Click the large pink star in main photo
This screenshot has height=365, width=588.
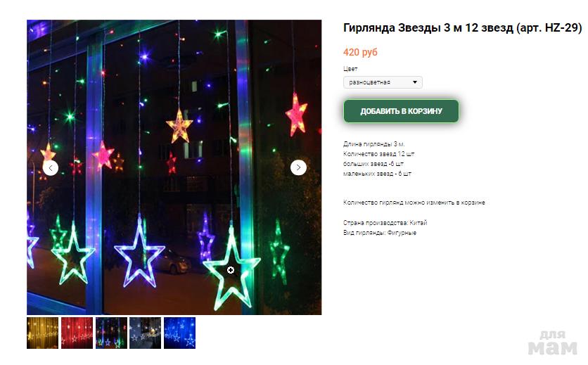tap(296, 115)
